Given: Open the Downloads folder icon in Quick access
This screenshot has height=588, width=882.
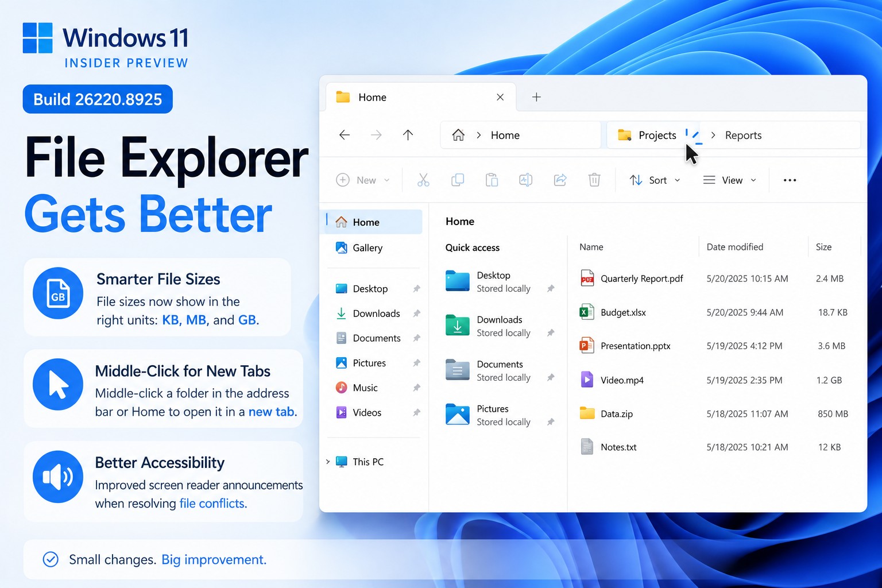Looking at the screenshot, I should pos(458,325).
